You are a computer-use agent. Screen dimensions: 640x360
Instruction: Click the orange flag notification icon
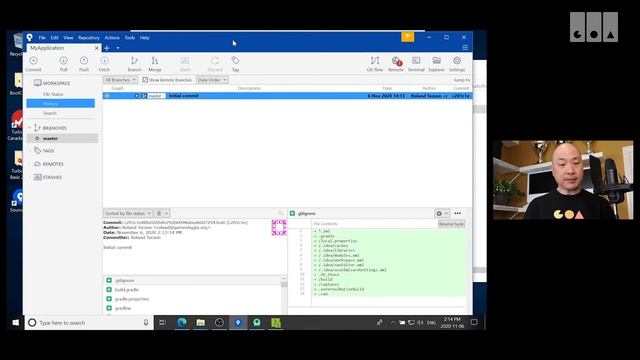coord(407,37)
